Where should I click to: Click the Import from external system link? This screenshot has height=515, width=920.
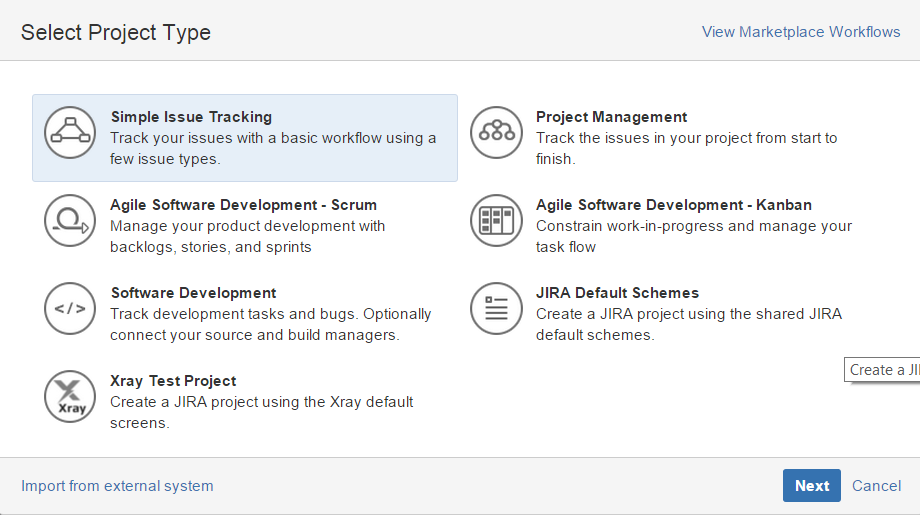[117, 486]
